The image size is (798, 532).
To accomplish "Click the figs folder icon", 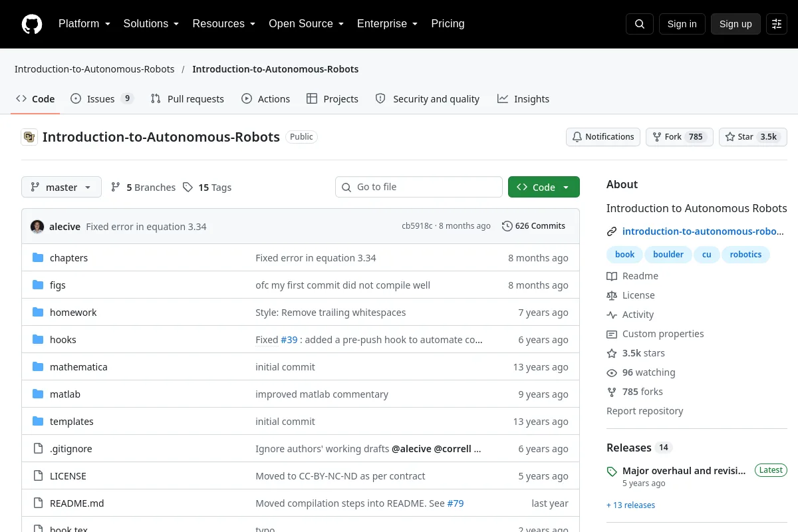I will tap(38, 285).
